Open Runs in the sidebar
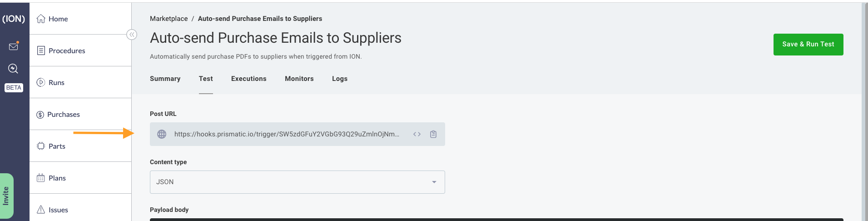868x221 pixels. [56, 83]
